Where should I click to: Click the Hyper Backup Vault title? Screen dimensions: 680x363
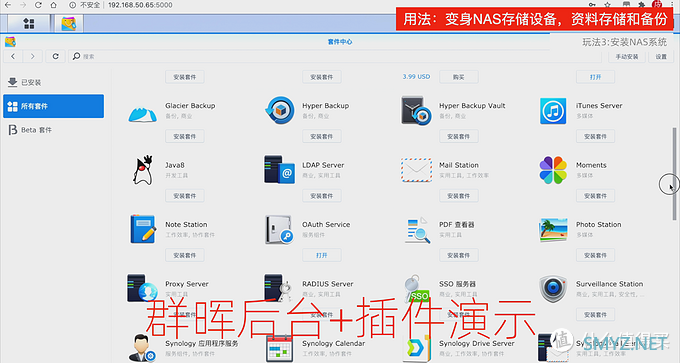coord(472,106)
